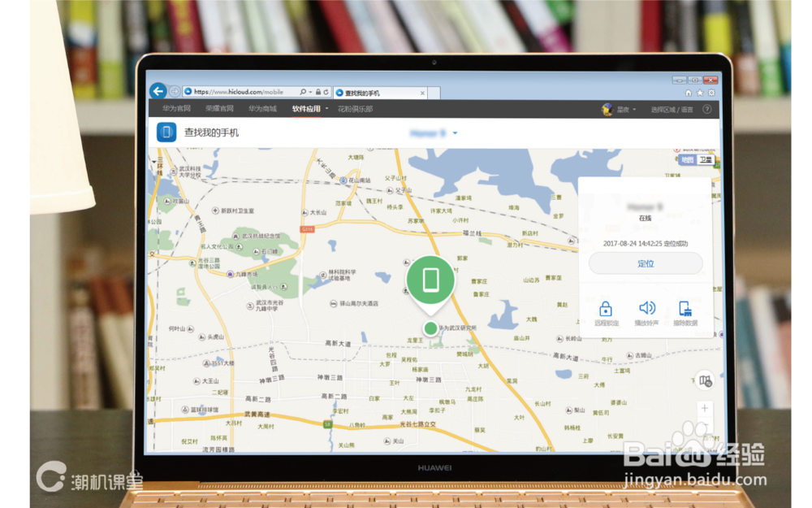Select the 软件应用 menu item
This screenshot has width=812, height=508.
306,109
